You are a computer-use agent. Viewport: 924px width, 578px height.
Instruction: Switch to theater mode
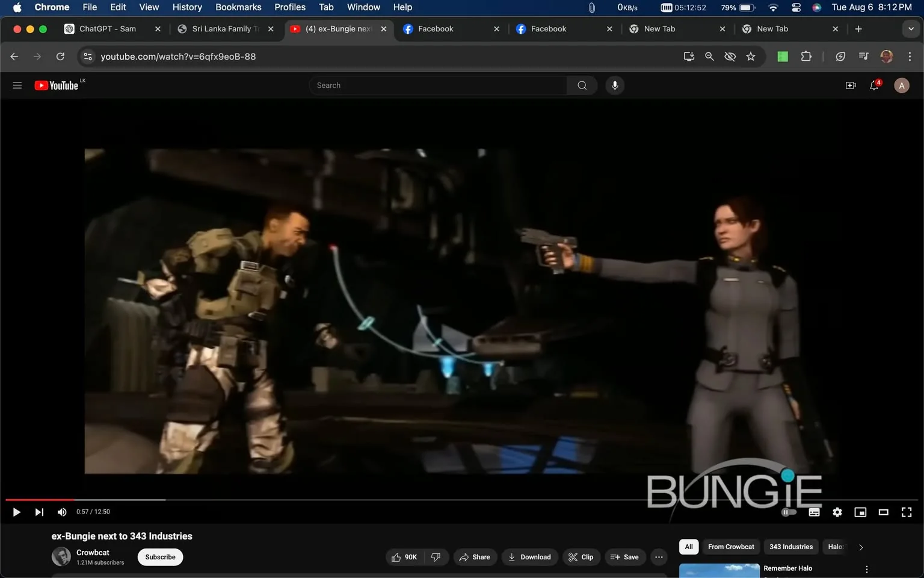pos(883,512)
